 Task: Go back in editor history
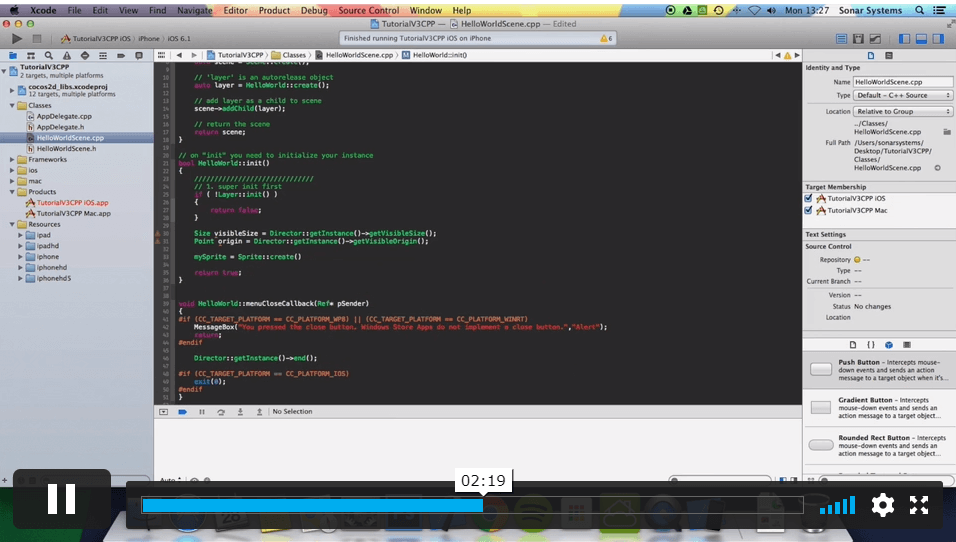tap(179, 55)
